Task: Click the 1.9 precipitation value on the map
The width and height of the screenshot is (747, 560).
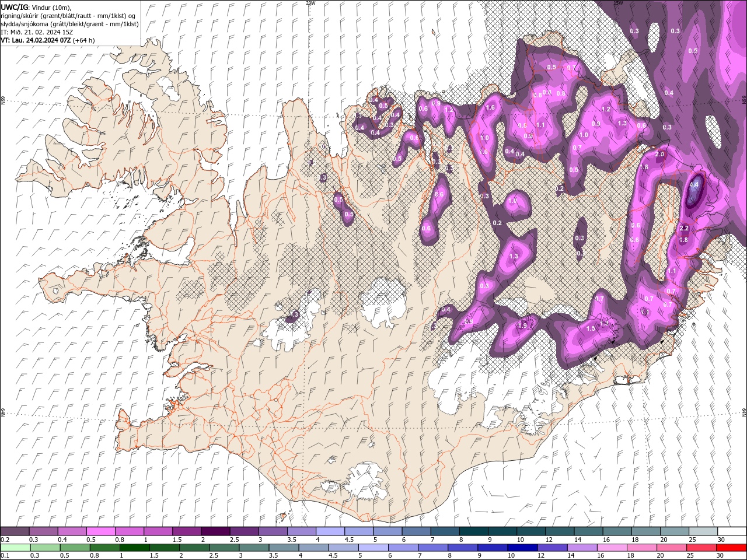Action: [522, 325]
